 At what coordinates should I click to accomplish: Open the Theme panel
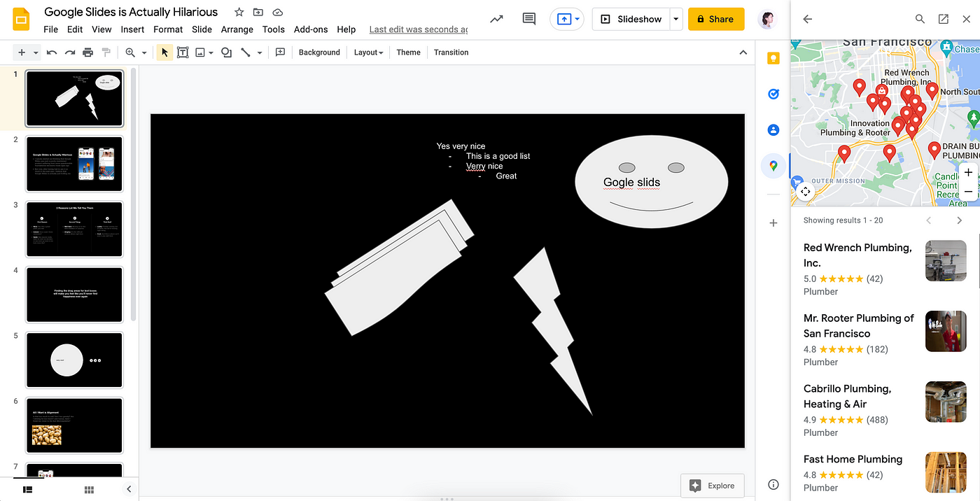click(x=408, y=52)
